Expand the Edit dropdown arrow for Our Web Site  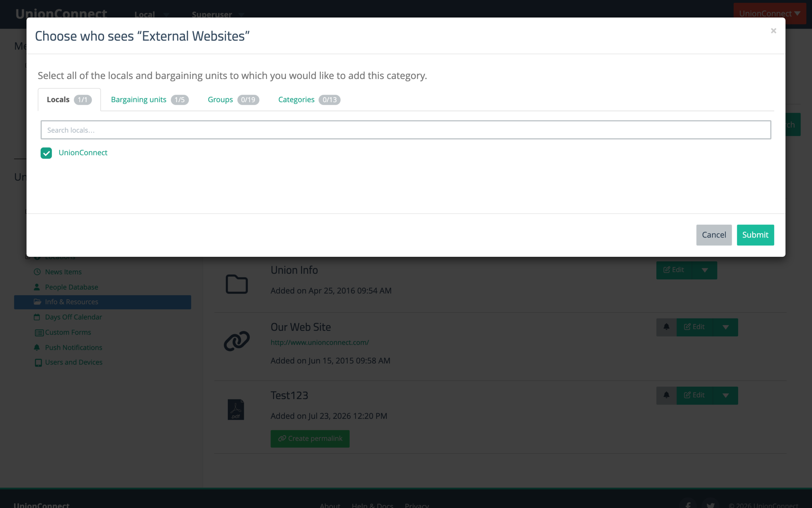pos(726,327)
